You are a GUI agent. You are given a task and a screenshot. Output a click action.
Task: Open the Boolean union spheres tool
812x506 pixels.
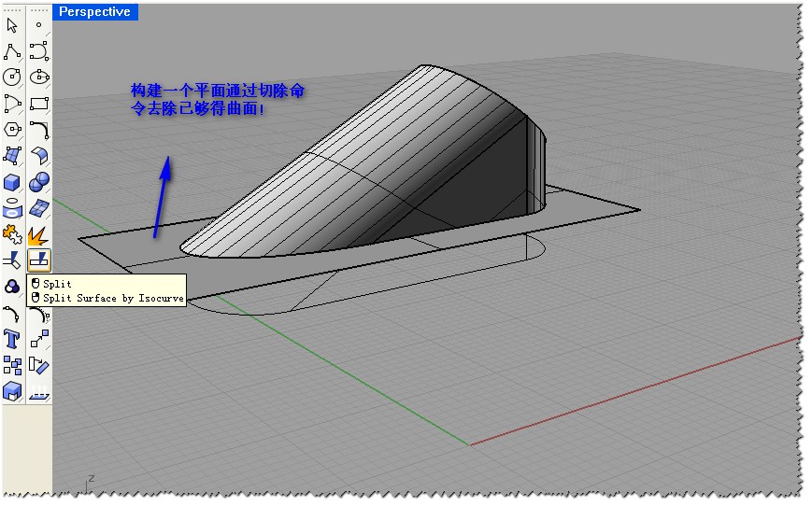[x=39, y=182]
